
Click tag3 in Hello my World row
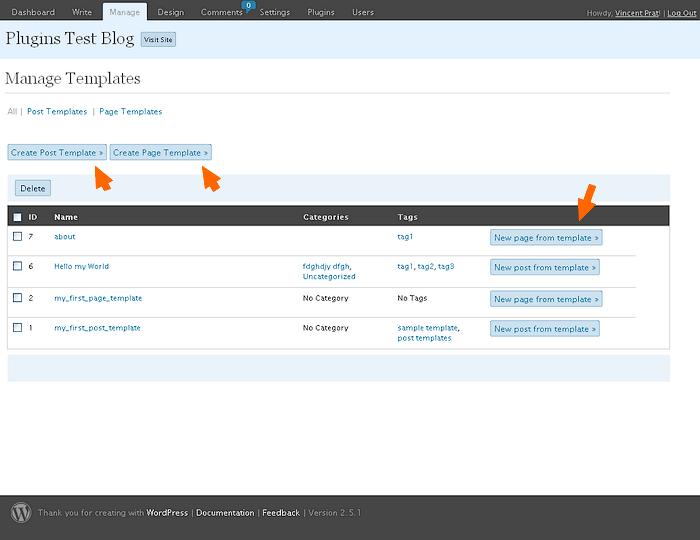[x=446, y=266]
